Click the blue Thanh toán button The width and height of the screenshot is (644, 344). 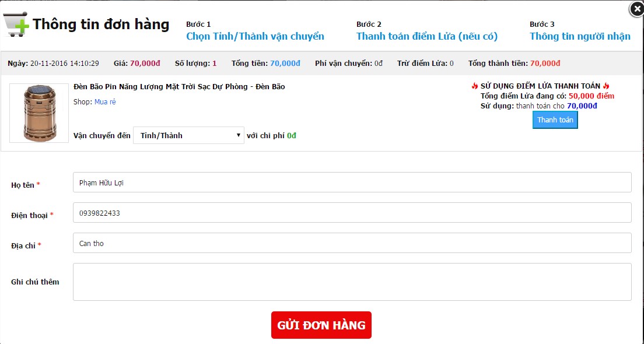pos(555,120)
